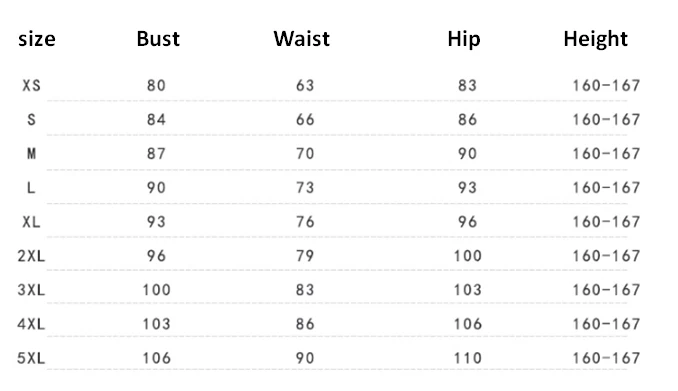Click hip value 110 in 5XL row
The width and height of the screenshot is (678, 391).
click(467, 358)
